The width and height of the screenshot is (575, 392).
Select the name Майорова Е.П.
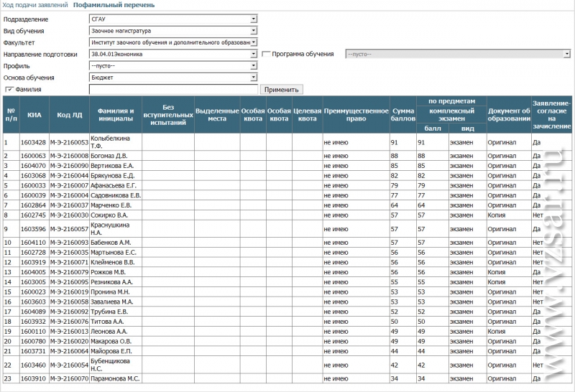click(111, 351)
